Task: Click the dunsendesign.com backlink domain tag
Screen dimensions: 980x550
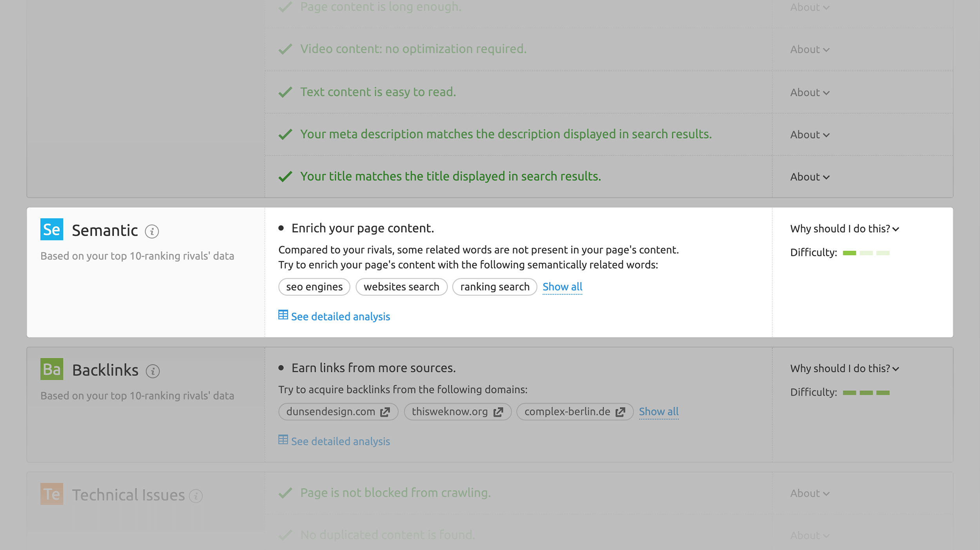Action: (x=337, y=411)
